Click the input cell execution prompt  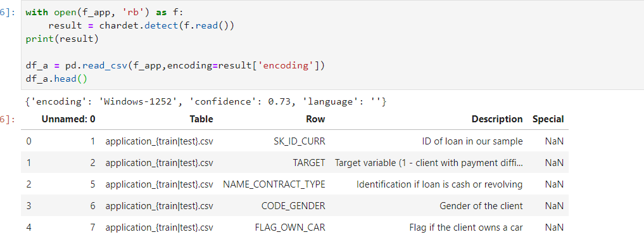[8, 12]
